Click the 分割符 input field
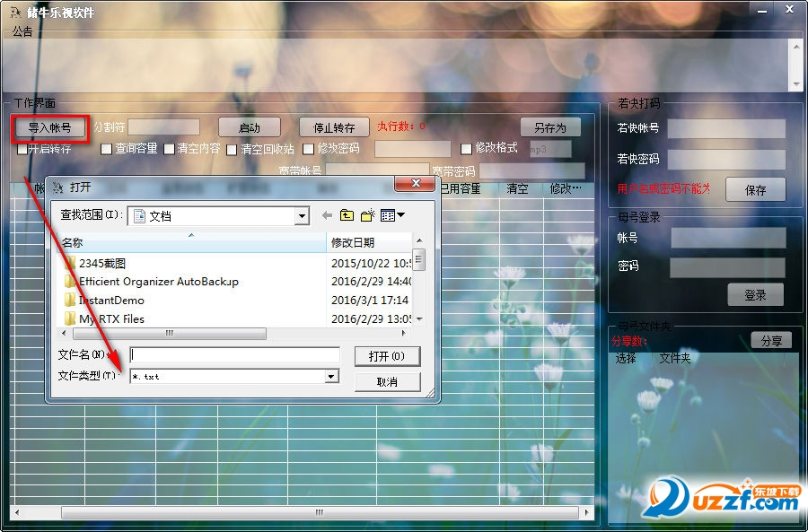This screenshot has height=532, width=808. 164,126
